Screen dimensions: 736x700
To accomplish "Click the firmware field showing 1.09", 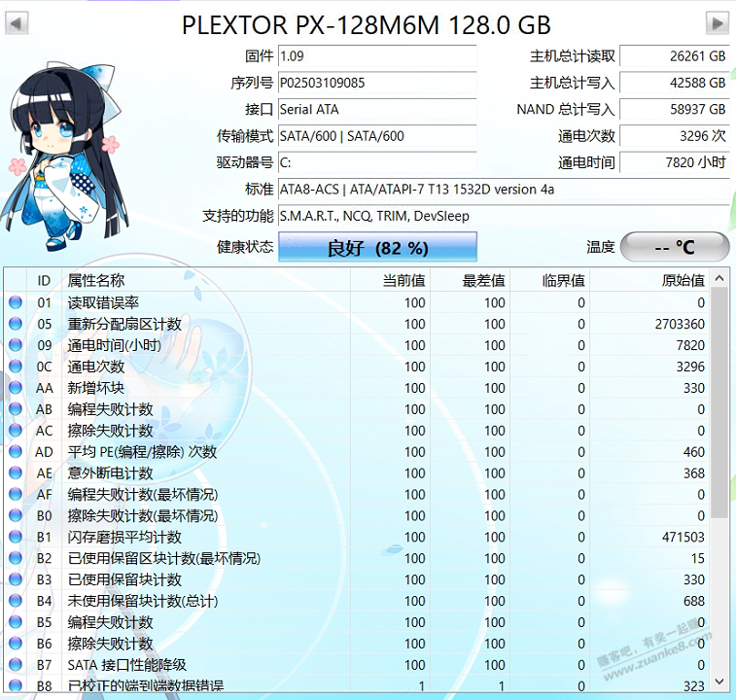I will click(x=377, y=56).
